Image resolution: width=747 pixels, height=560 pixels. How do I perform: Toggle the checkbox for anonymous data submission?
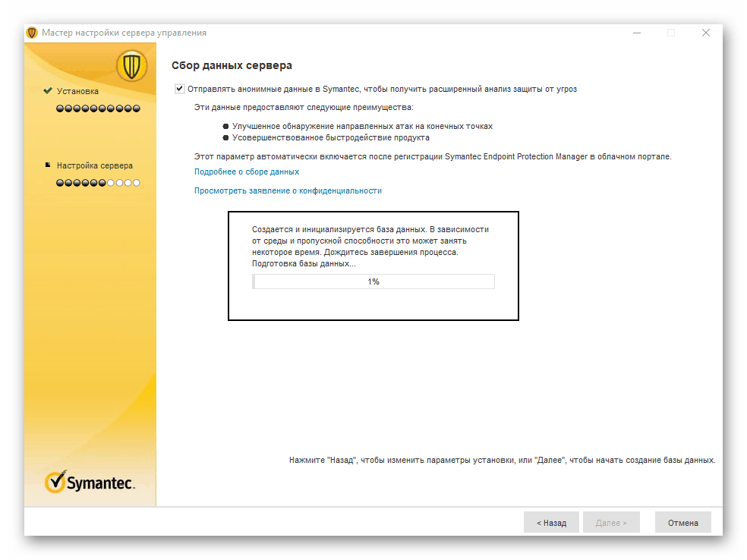point(179,88)
